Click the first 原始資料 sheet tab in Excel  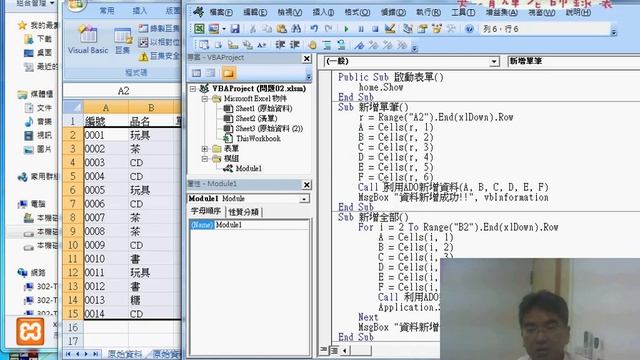tap(125, 353)
